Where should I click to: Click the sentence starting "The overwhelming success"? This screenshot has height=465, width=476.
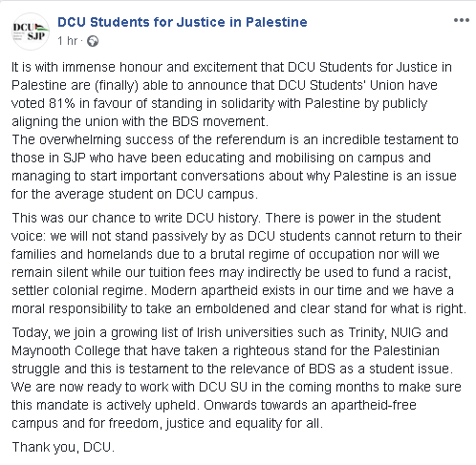234,167
